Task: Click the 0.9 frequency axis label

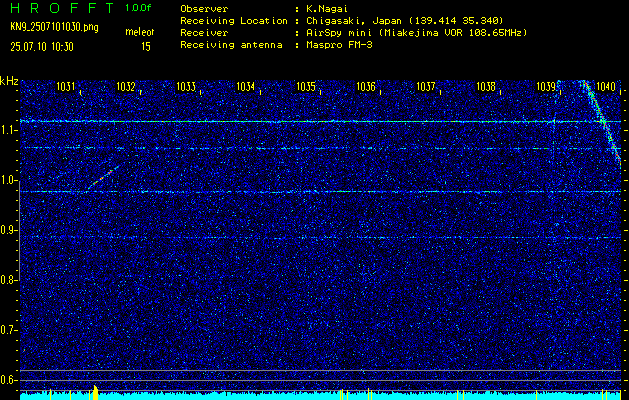Action: pyautogui.click(x=8, y=230)
